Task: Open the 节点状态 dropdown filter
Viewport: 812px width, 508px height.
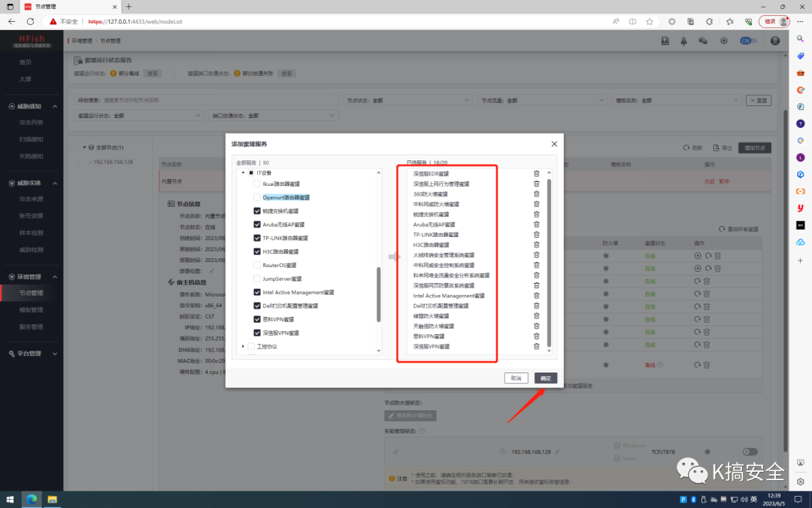Action: tap(407, 101)
